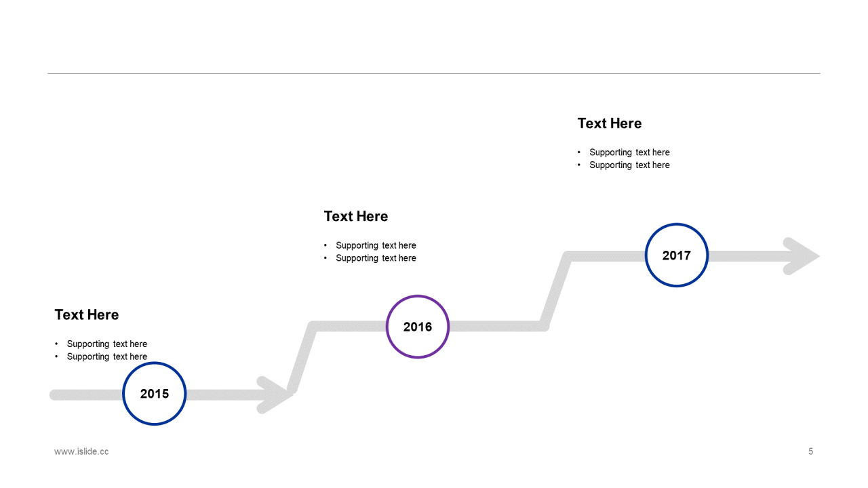The width and height of the screenshot is (868, 488).
Task: Click the large arrowhead after 2017
Action: (802, 256)
